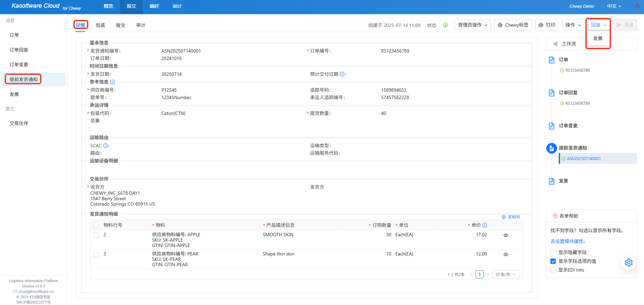Click page 1 in pagination

(480, 274)
